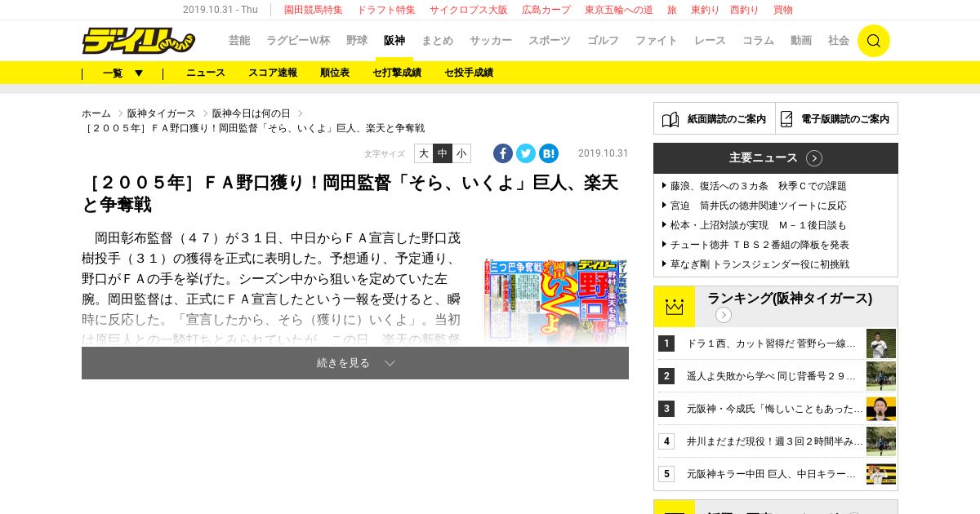Open thumbnail beside ranking 3 今成氏
Viewport: 980px width, 514px height.
(881, 409)
